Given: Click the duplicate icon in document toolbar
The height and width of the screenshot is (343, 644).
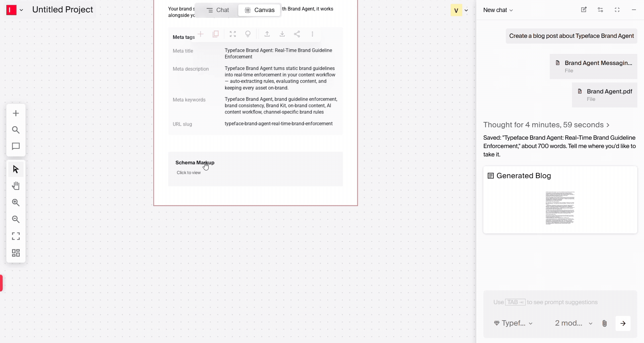Looking at the screenshot, I should [x=216, y=34].
